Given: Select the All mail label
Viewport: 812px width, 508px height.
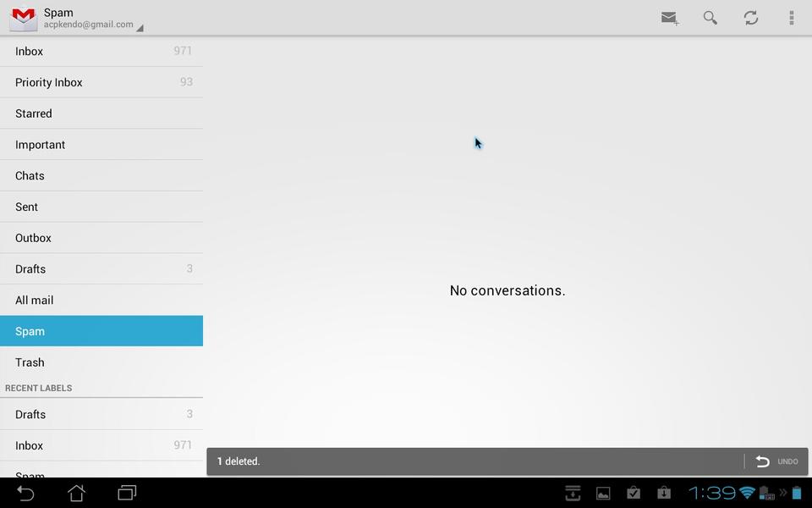Looking at the screenshot, I should point(101,301).
